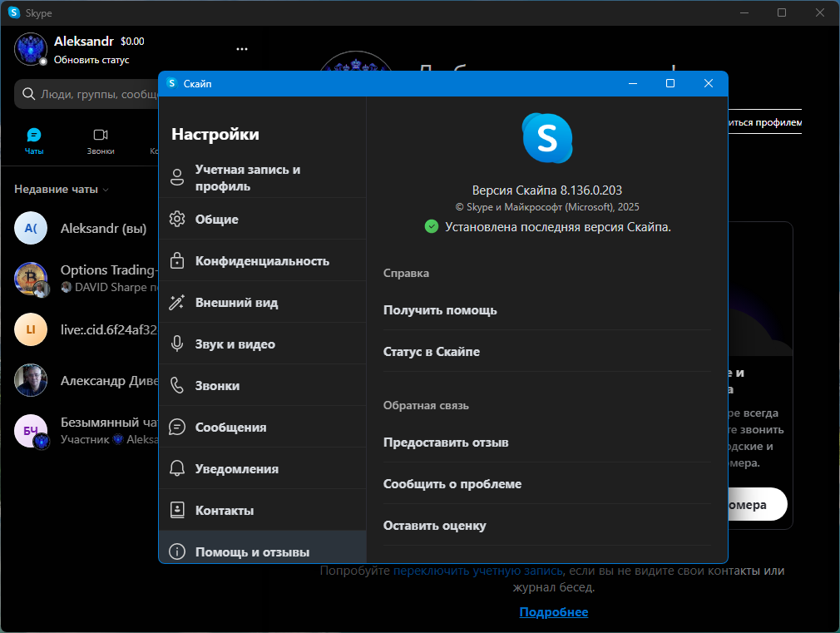Image resolution: width=840 pixels, height=633 pixels.
Task: Click the three-dots More menu
Action: tap(242, 49)
